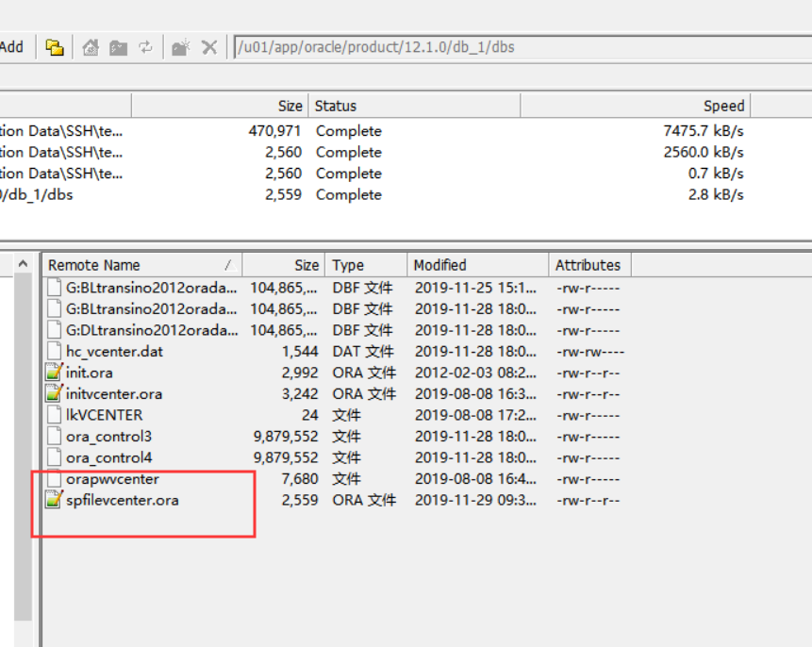
Task: Sort remote files by Modified header
Action: tap(478, 265)
